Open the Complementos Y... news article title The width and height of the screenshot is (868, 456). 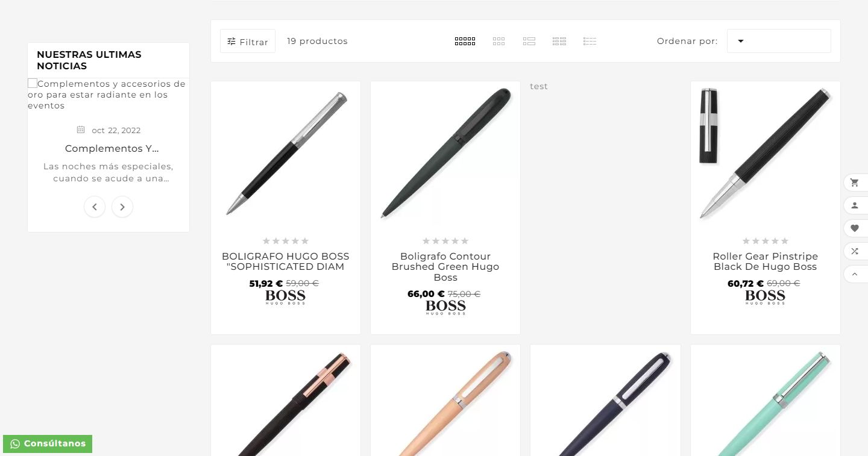tap(112, 148)
